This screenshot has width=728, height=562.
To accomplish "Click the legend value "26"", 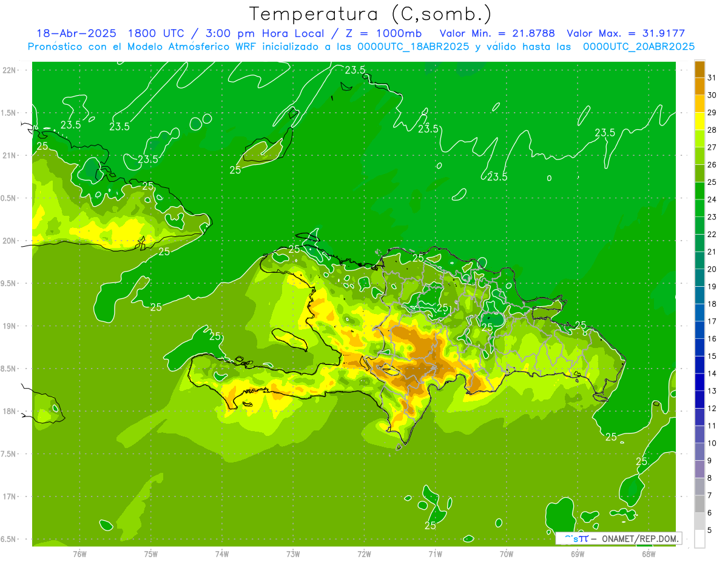I will [x=712, y=165].
